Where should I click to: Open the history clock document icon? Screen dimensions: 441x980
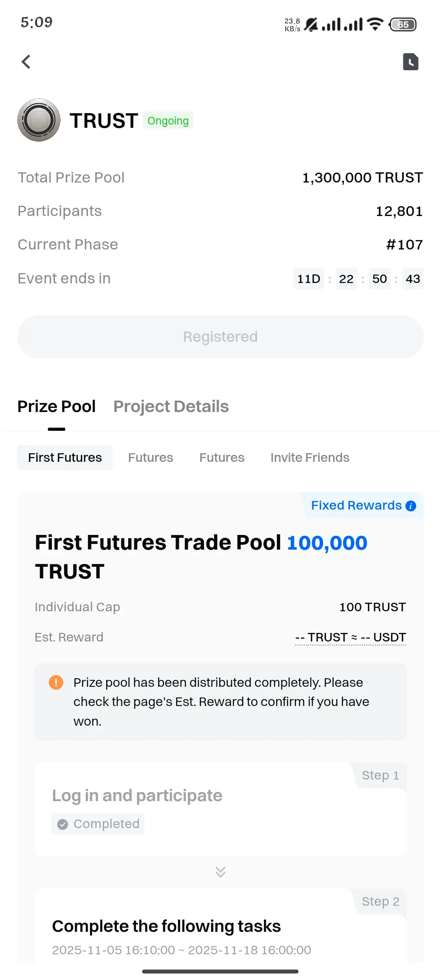click(x=411, y=62)
